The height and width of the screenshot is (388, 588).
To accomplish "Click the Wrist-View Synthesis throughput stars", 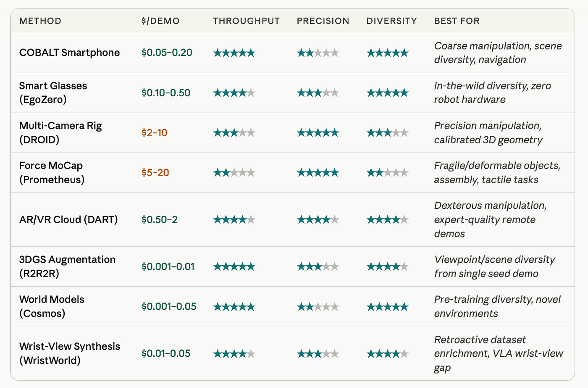I will 234,354.
